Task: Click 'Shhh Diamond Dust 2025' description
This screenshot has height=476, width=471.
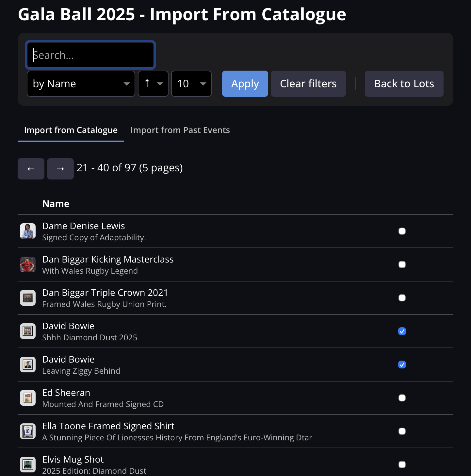Action: pyautogui.click(x=90, y=337)
